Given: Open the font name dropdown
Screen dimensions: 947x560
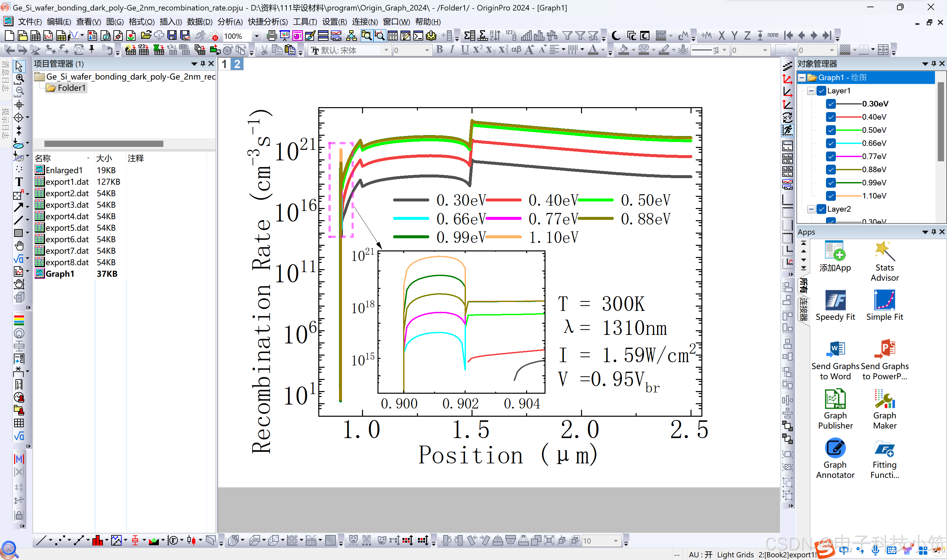Looking at the screenshot, I should click(x=386, y=50).
